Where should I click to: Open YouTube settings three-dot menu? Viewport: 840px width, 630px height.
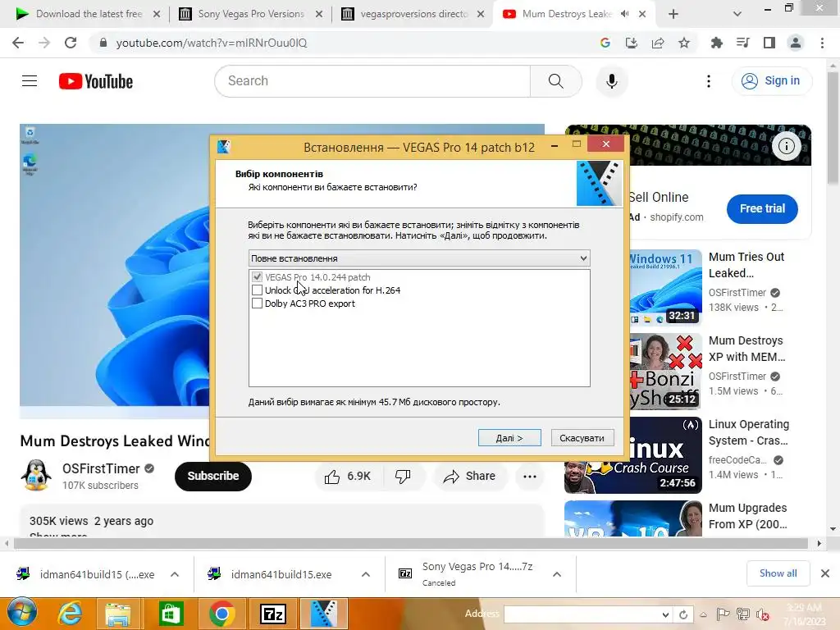point(708,81)
